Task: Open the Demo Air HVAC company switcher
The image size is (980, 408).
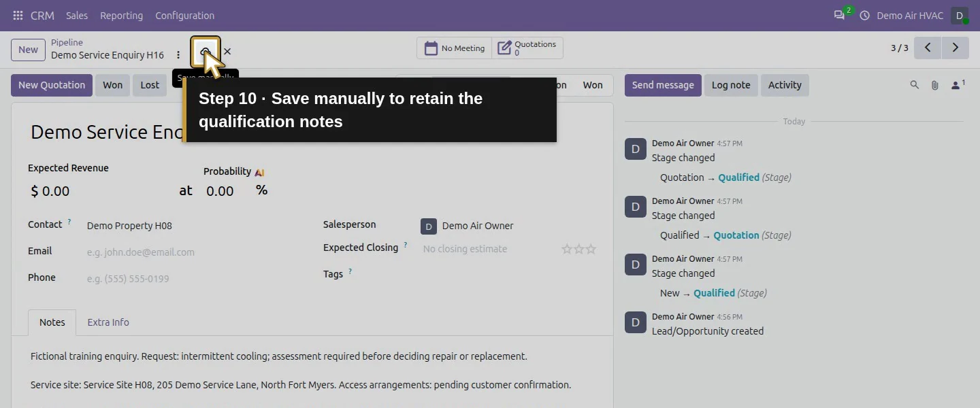Action: 910,15
